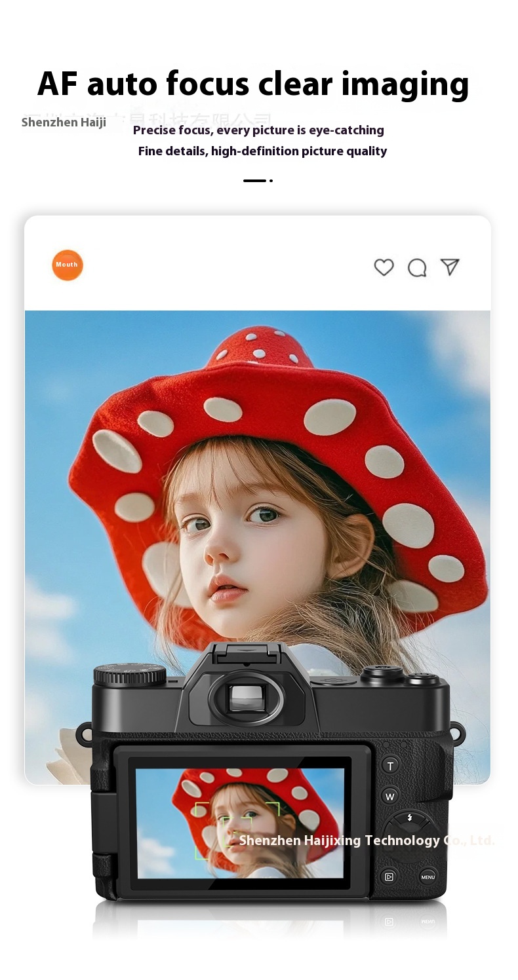
Task: Click the Shenzhen Haiji label text
Action: pos(64,122)
